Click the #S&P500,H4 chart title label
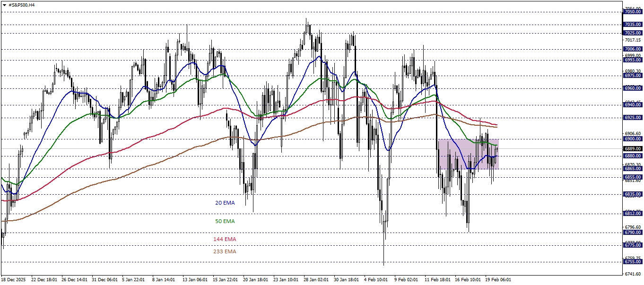This screenshot has height=285, width=644. [21, 5]
